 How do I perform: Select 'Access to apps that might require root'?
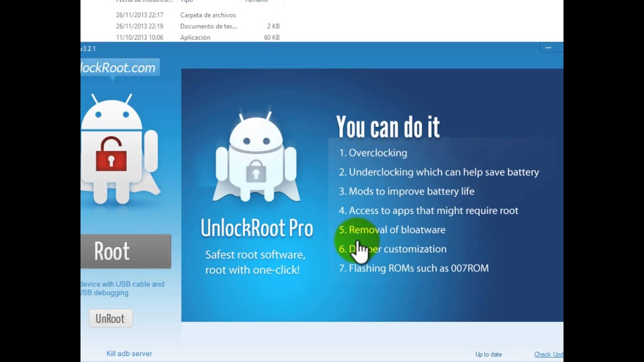(433, 211)
